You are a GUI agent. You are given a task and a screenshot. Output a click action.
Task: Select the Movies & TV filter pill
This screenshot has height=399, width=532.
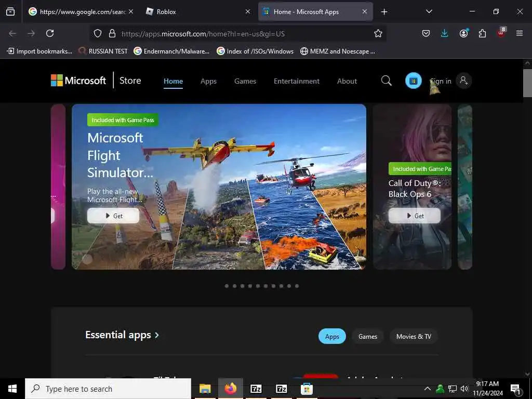pos(414,336)
